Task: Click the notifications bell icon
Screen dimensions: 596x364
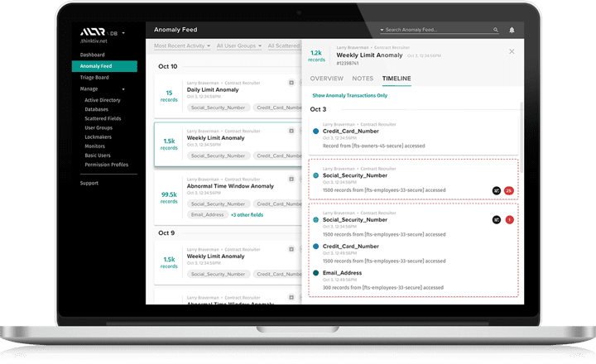Action: pos(512,30)
